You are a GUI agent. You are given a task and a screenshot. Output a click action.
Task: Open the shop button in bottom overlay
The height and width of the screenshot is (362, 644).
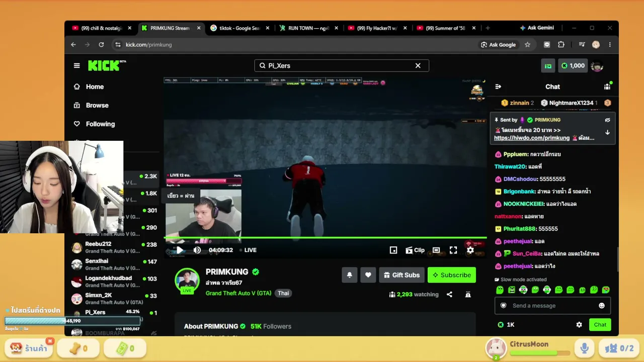pyautogui.click(x=30, y=348)
